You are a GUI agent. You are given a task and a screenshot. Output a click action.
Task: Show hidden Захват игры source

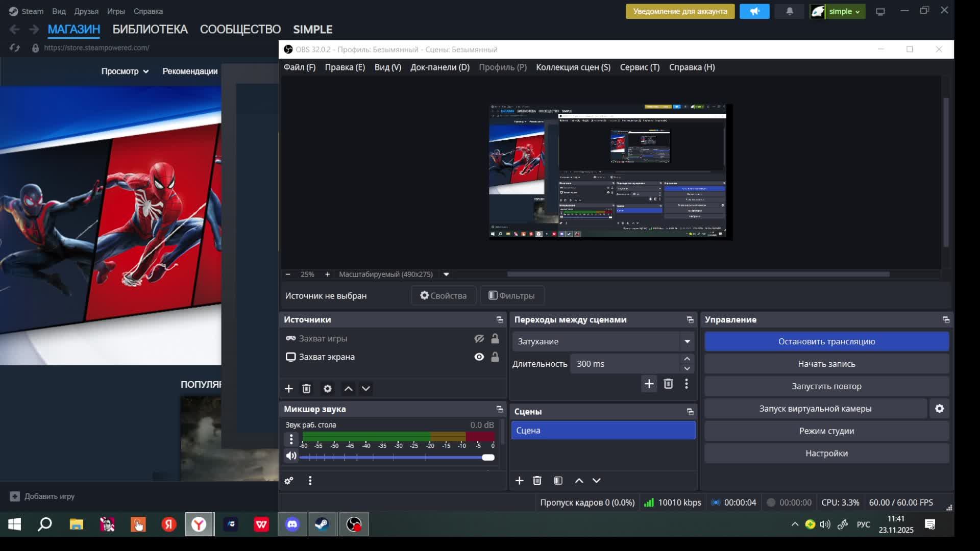[479, 339]
